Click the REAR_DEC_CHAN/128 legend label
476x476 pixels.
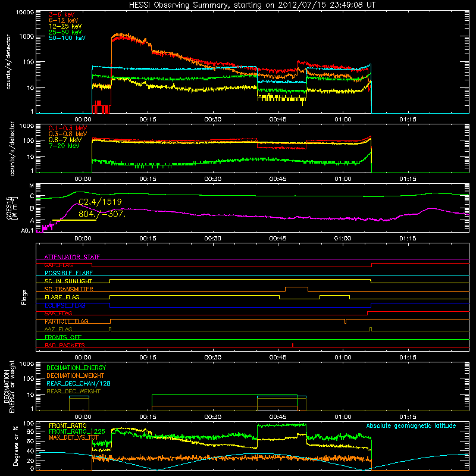coord(79,383)
